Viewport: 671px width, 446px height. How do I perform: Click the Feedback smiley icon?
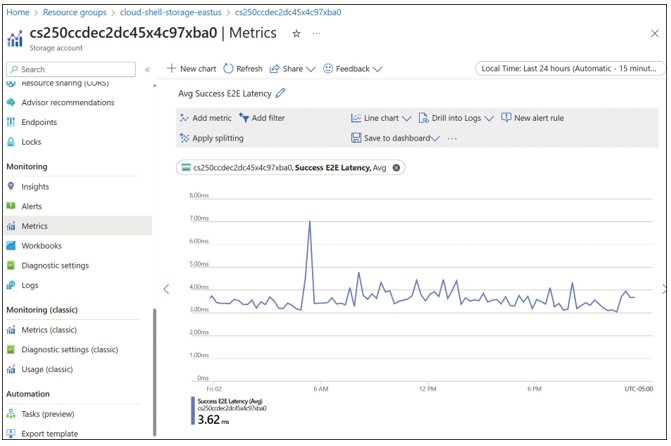(328, 68)
